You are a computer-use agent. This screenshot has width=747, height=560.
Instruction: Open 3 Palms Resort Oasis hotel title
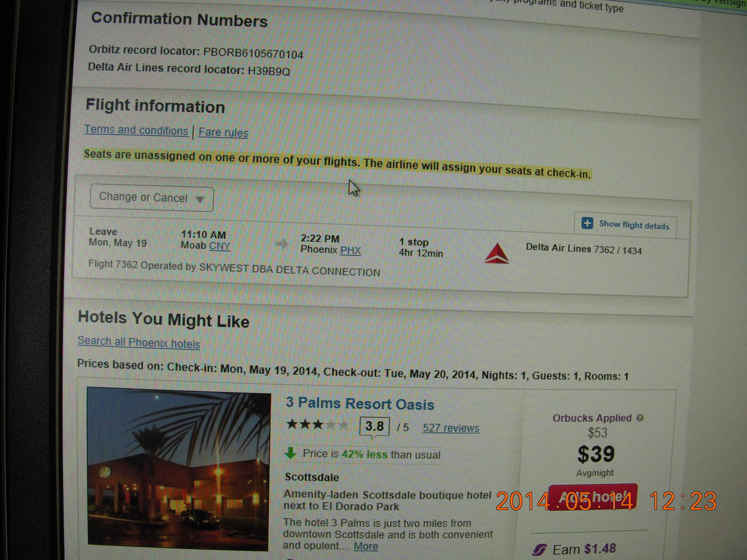360,404
